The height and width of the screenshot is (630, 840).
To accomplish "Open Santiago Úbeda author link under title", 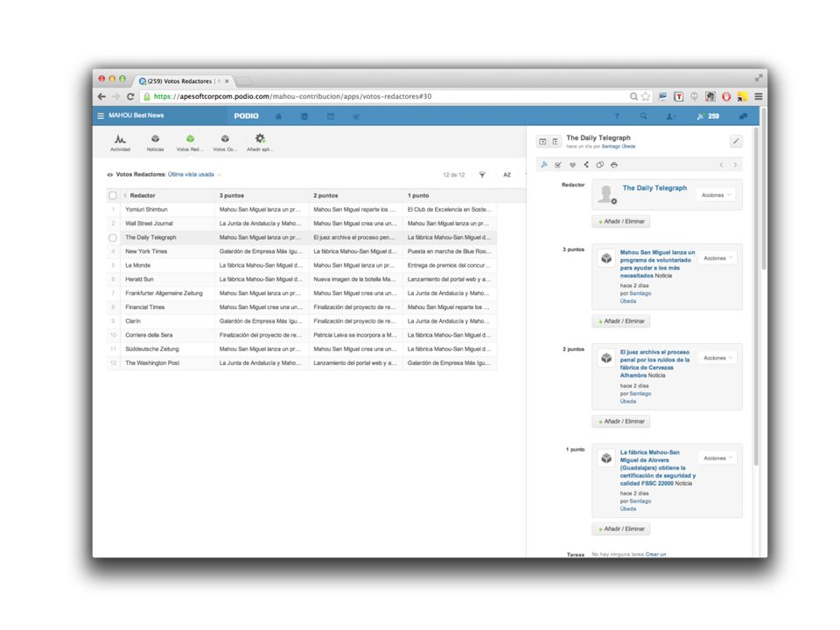I will tap(619, 146).
